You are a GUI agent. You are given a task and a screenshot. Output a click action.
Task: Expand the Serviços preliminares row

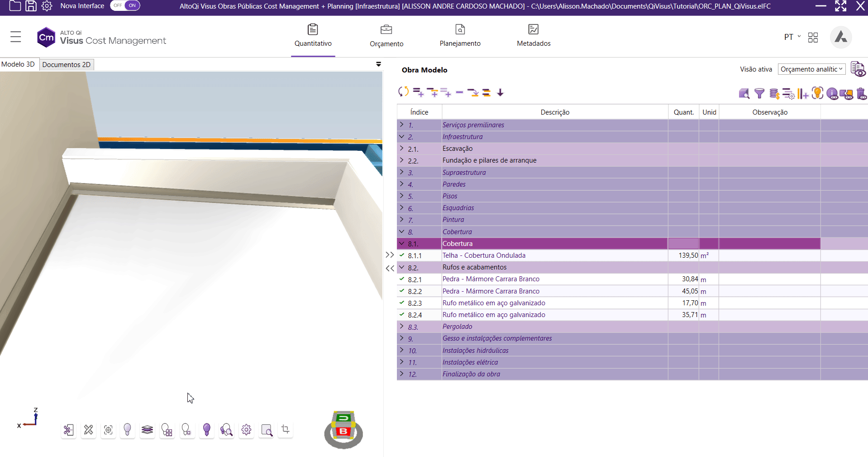tap(401, 125)
